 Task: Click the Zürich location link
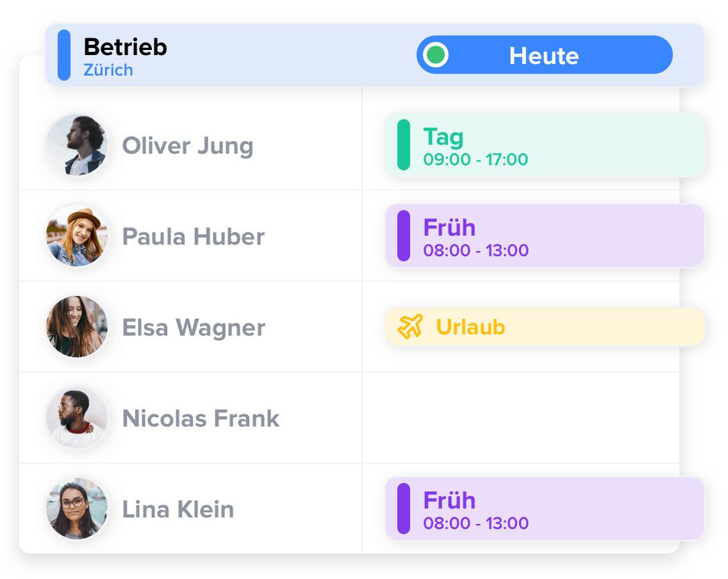[108, 70]
